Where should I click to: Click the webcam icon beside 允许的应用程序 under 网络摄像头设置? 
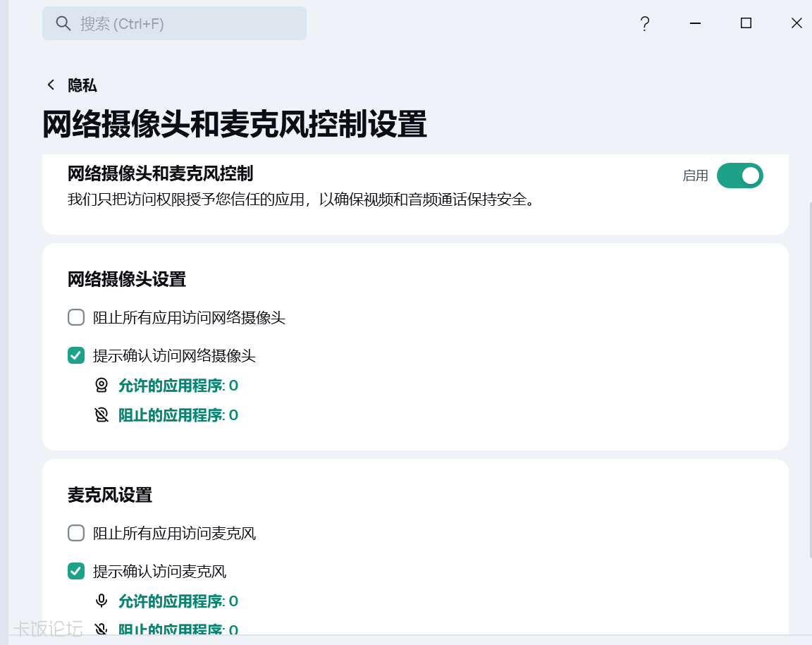[x=101, y=385]
